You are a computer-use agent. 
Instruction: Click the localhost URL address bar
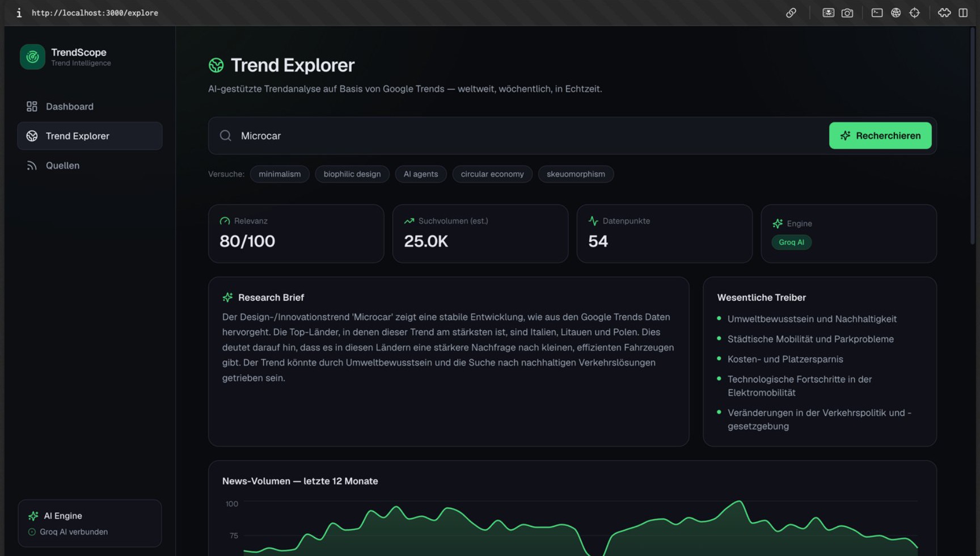95,12
